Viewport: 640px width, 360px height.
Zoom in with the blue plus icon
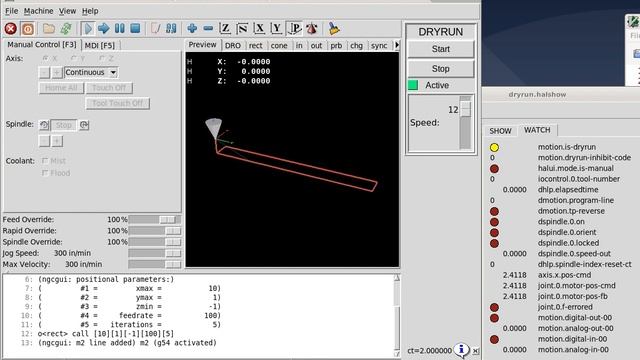192,29
